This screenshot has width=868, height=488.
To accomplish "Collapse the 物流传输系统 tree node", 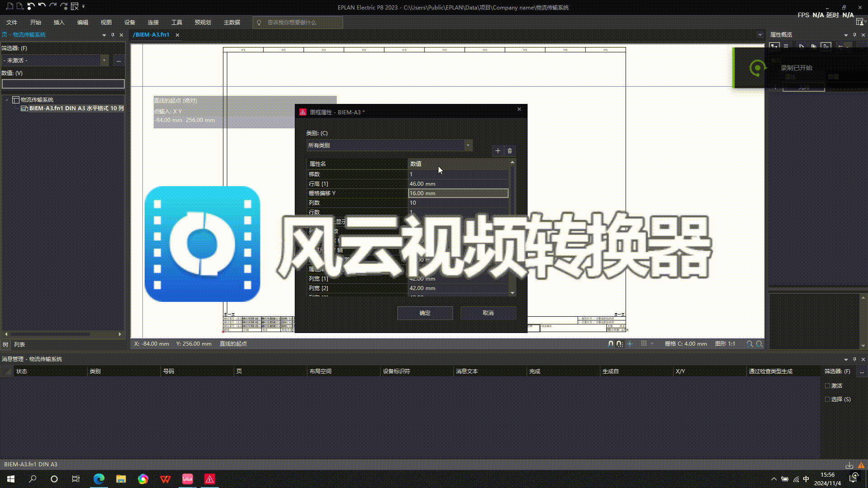I will [7, 99].
